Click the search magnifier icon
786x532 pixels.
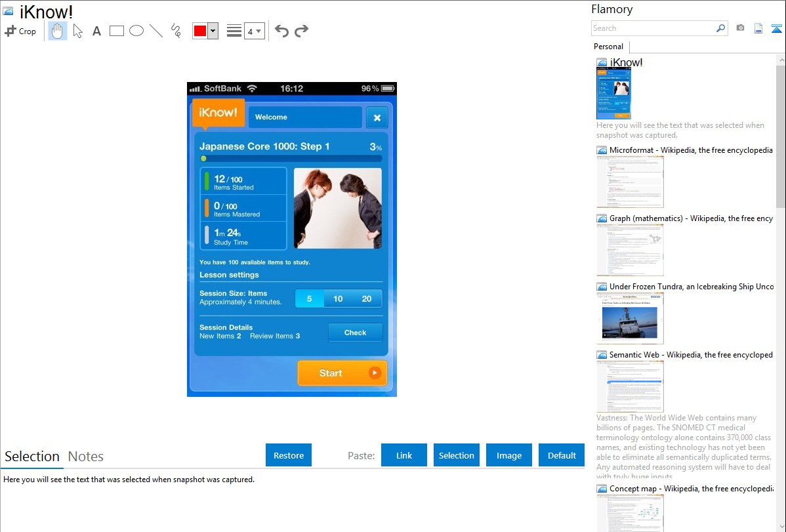[721, 28]
